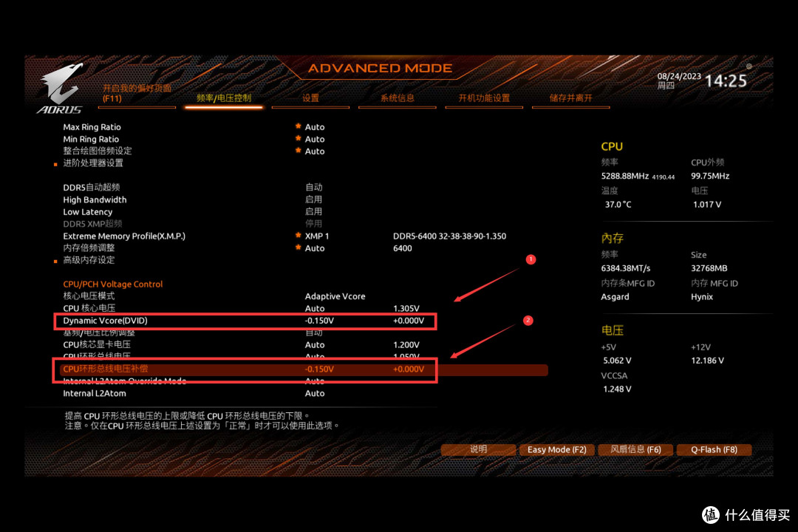Select the Max Ring Ratio row label
Screen dimensions: 798x532
[92, 127]
